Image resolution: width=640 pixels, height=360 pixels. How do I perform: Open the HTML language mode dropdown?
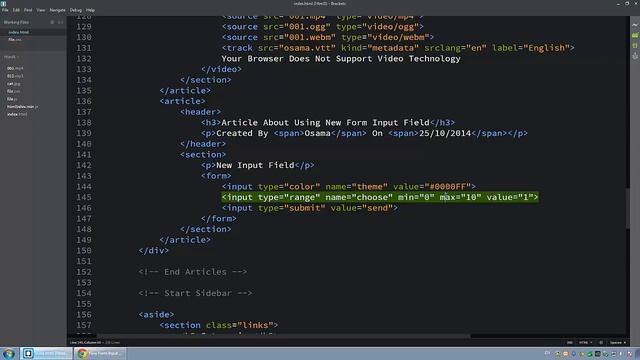(585, 342)
